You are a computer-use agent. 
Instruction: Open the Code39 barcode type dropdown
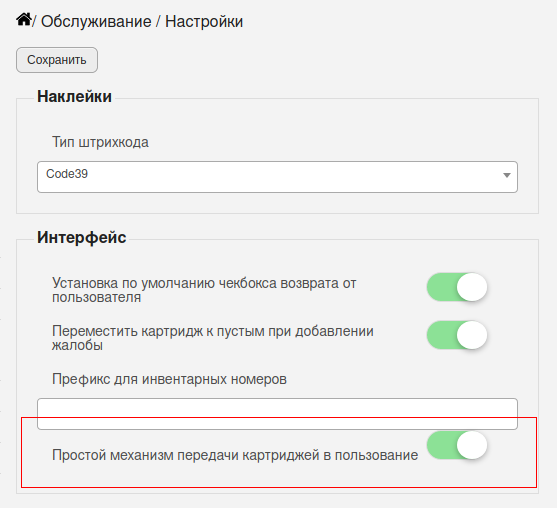(277, 177)
